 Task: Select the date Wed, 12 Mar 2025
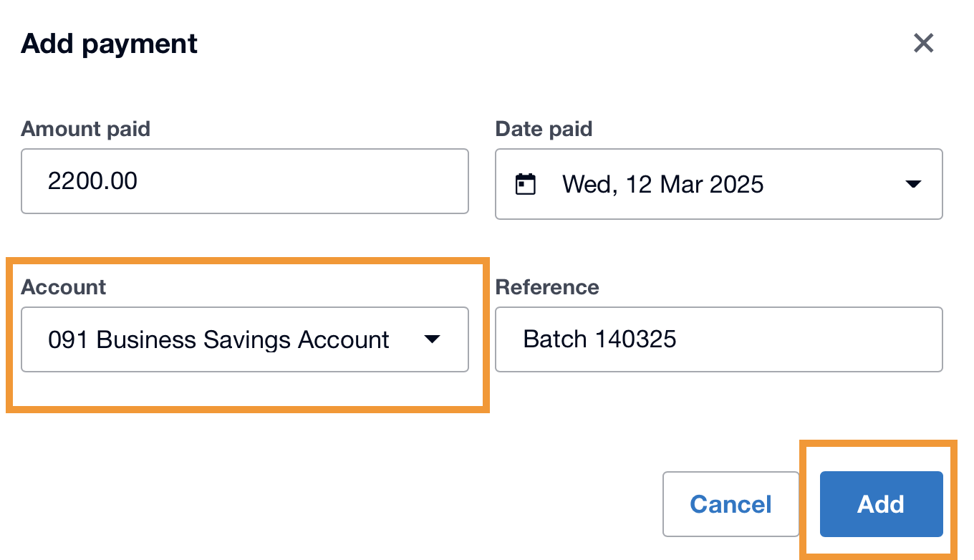click(x=662, y=184)
